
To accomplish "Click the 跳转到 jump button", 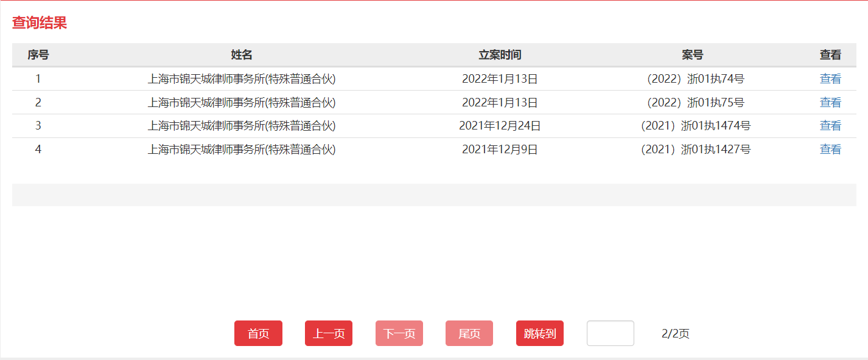I will click(540, 333).
